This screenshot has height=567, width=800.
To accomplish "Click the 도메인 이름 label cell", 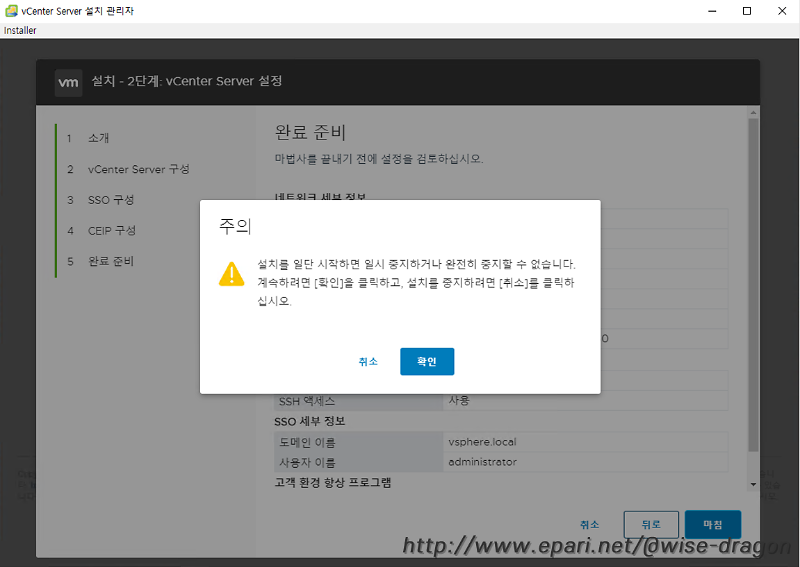I will click(358, 442).
